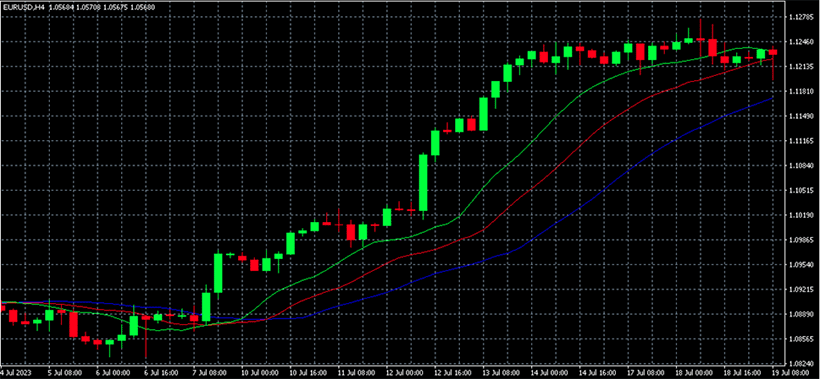Click the 1.09540 price axis label
Screen dimensions: 820x379
(801, 265)
